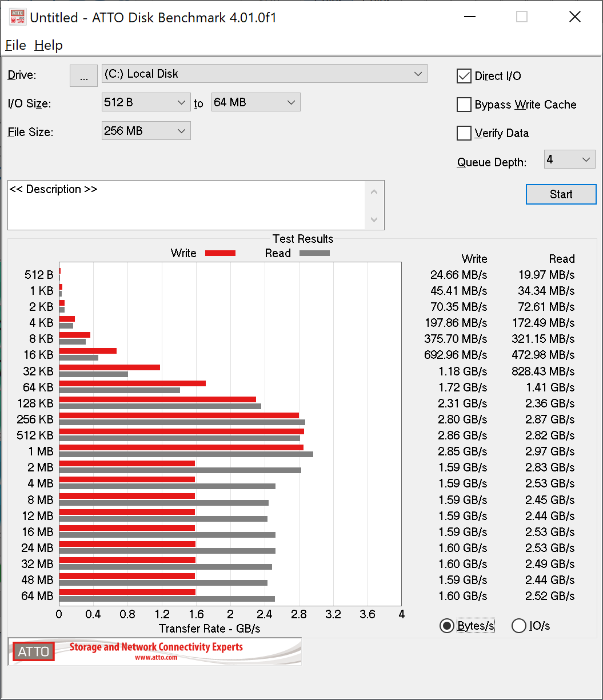
Task: Click the 64 MB read result 2.52 GB/s
Action: coord(550,596)
